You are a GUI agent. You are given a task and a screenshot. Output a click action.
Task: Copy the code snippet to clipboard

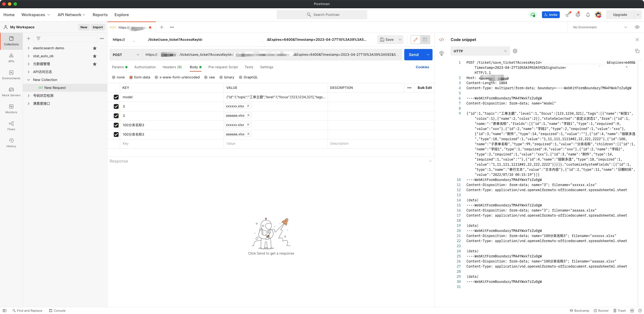click(x=637, y=51)
